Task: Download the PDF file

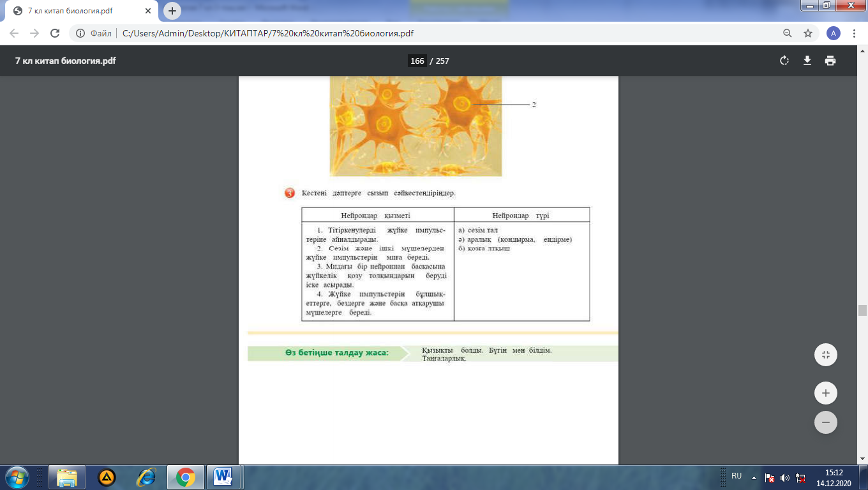Action: pos(807,61)
